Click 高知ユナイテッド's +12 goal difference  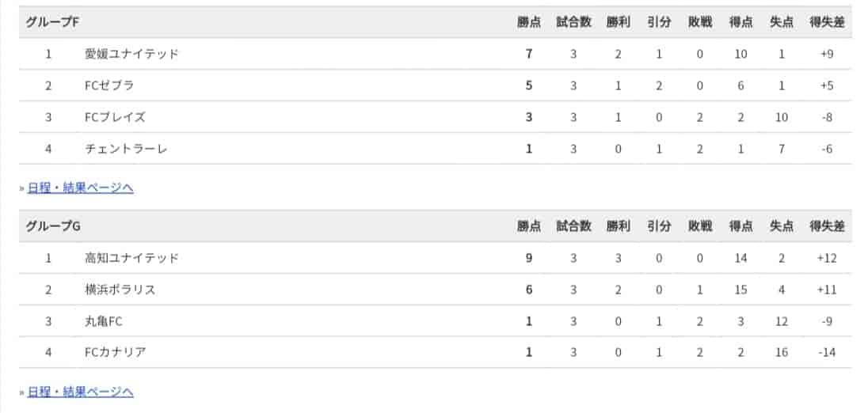tap(827, 258)
